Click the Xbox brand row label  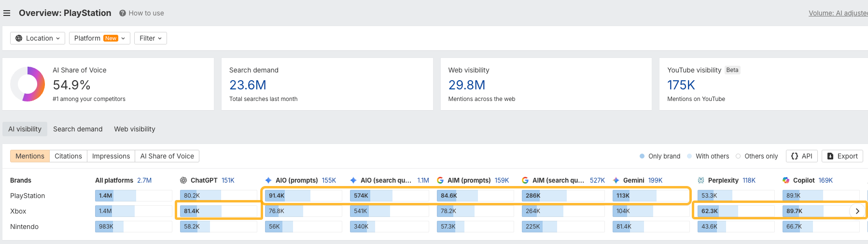click(x=18, y=211)
